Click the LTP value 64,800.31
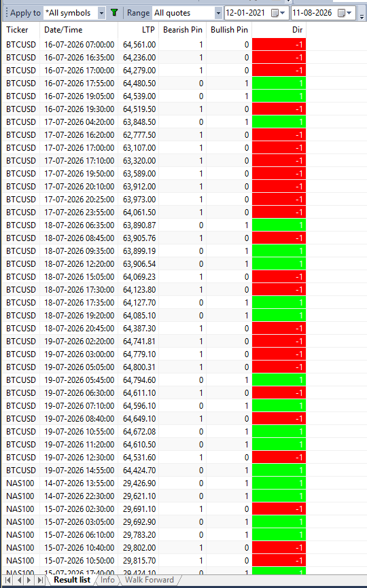The image size is (367, 588). (139, 367)
